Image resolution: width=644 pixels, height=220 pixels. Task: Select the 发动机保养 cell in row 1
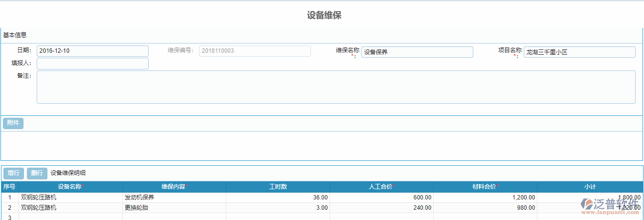pos(175,198)
